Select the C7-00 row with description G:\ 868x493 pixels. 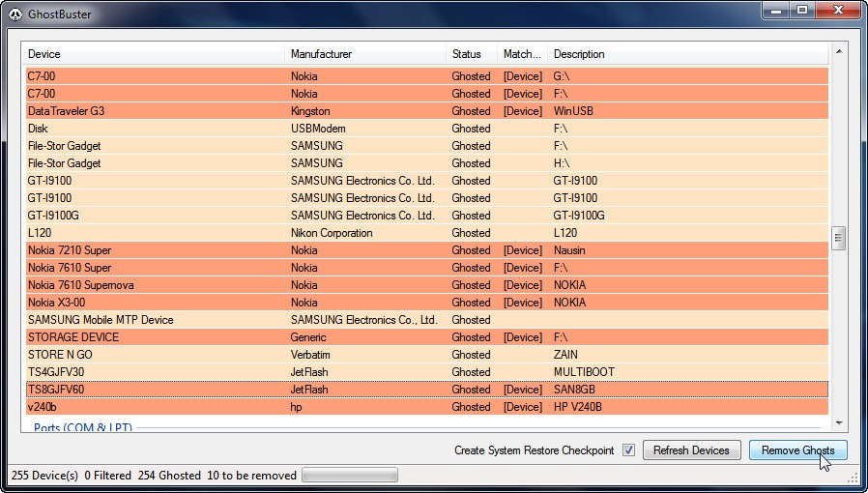(x=427, y=76)
